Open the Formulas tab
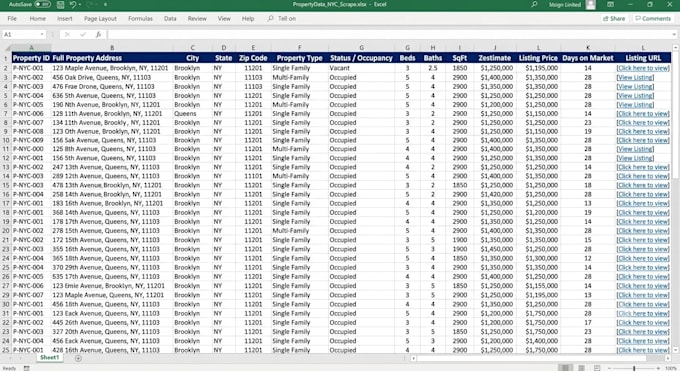This screenshot has width=680, height=371. click(140, 19)
